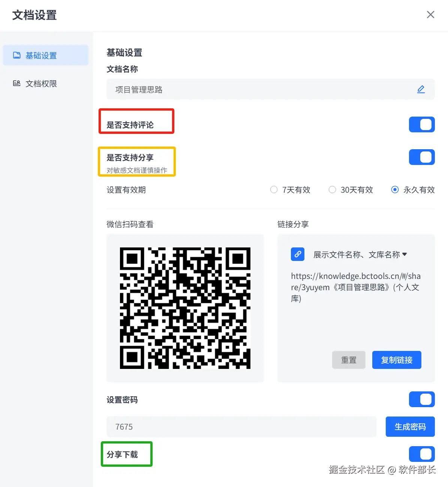Close the 文档设置 dialog with X

(430, 15)
